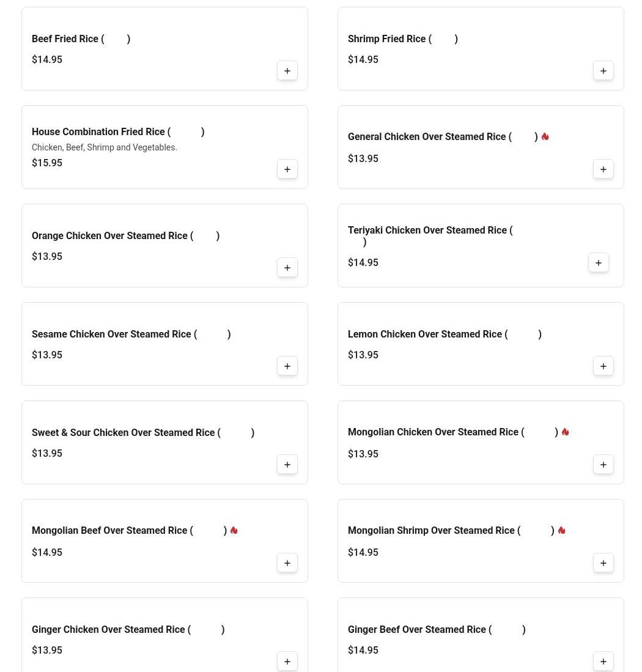Add Shrimp Fried Rice to cart
This screenshot has width=642, height=672.
(603, 71)
